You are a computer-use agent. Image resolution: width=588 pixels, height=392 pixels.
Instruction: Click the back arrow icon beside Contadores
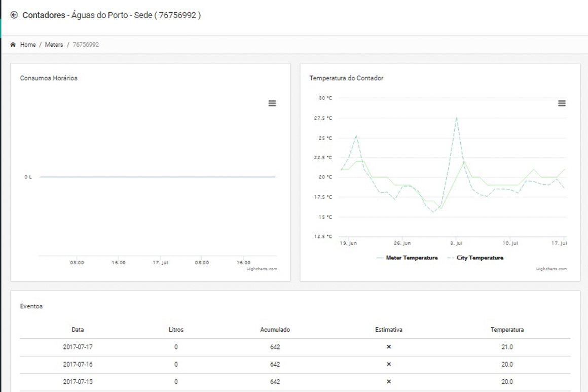pos(14,15)
